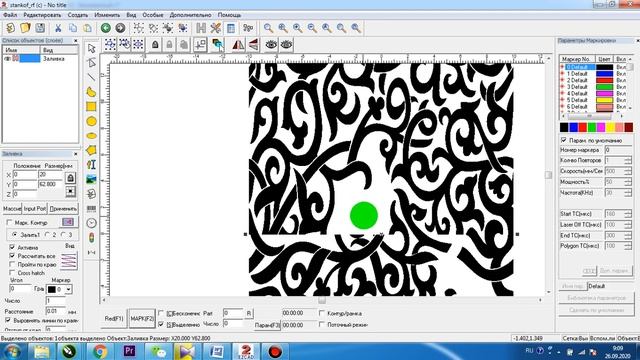Screen dimensions: 640x360
Task: Enable the 'Cross hatch' checkbox
Action: tap(12, 273)
